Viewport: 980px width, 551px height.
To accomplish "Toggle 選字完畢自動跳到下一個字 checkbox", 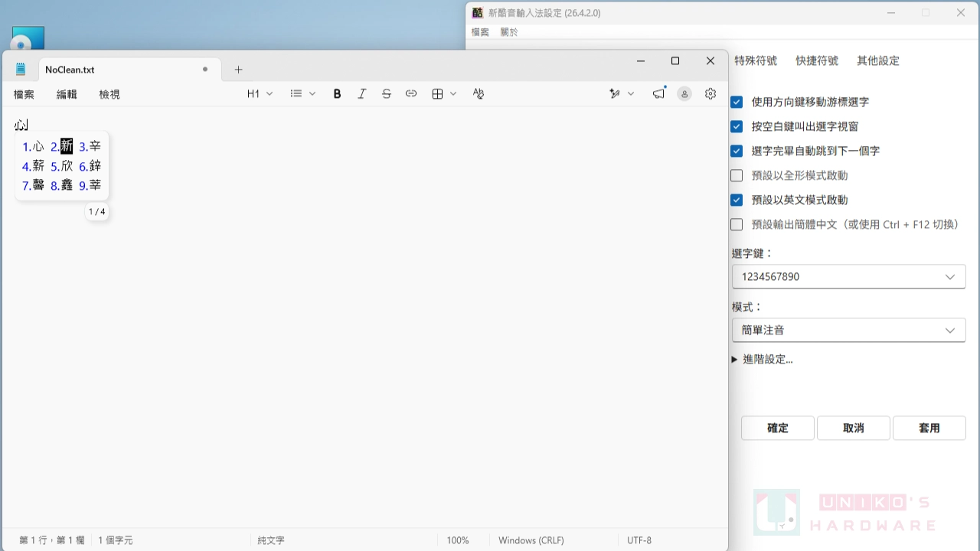I will coord(737,151).
